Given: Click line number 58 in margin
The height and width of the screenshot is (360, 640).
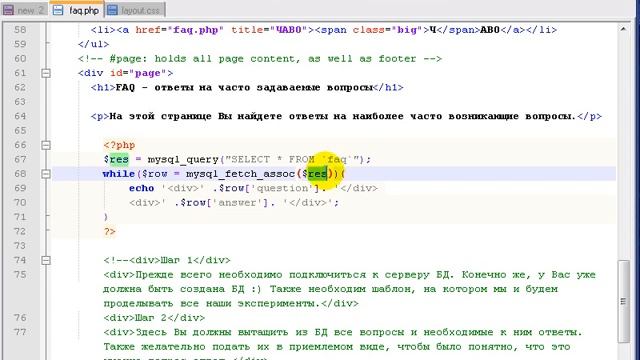Looking at the screenshot, I should pyautogui.click(x=20, y=30).
